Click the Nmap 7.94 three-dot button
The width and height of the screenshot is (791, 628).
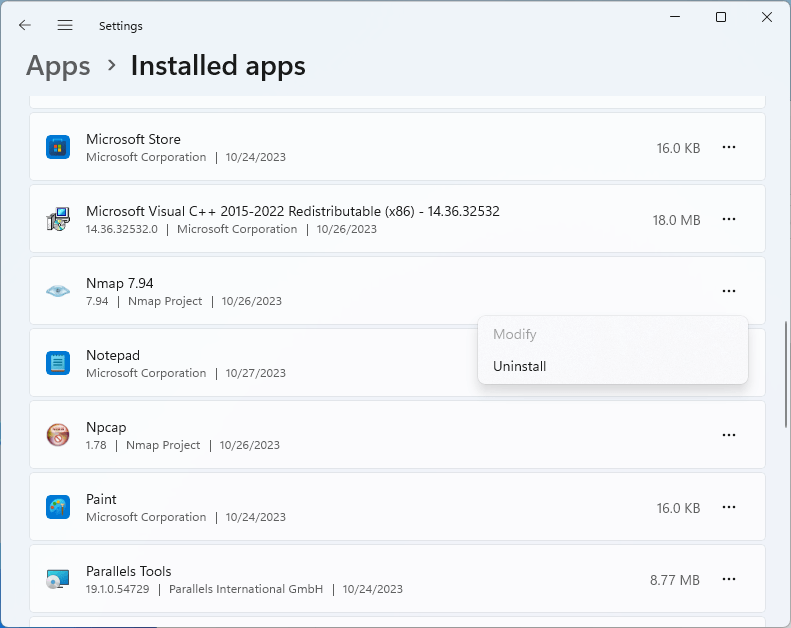[x=729, y=291]
